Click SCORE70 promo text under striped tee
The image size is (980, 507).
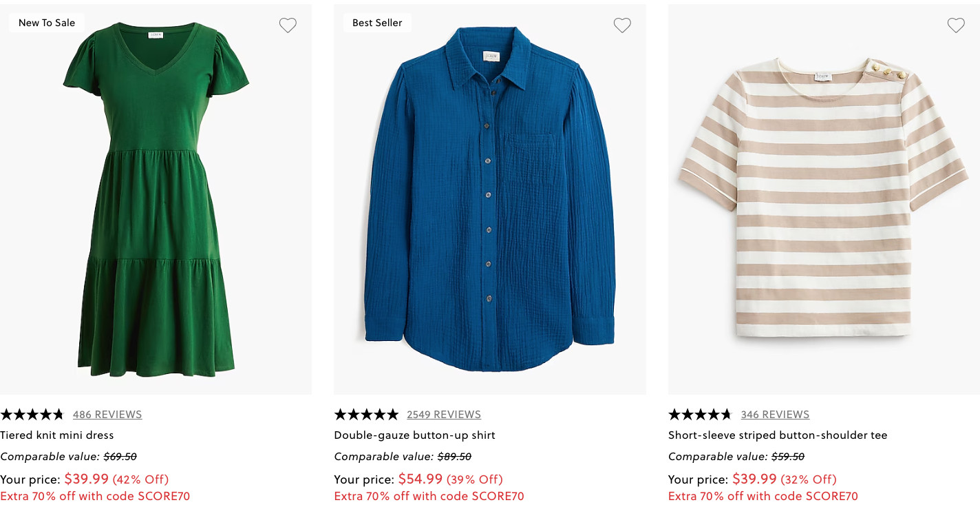tap(763, 496)
